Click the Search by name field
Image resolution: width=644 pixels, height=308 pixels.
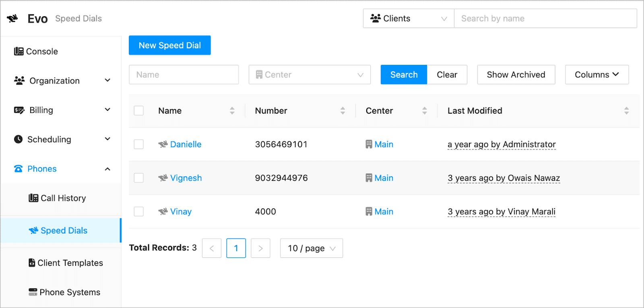click(x=545, y=19)
